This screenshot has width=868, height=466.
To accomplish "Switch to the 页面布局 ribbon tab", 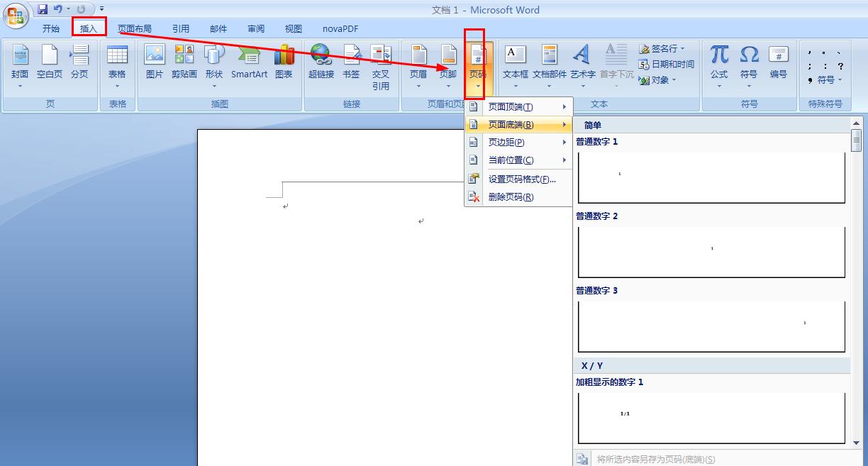I will click(135, 28).
